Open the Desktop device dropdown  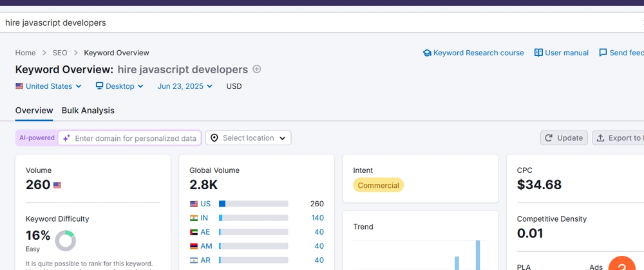(120, 86)
